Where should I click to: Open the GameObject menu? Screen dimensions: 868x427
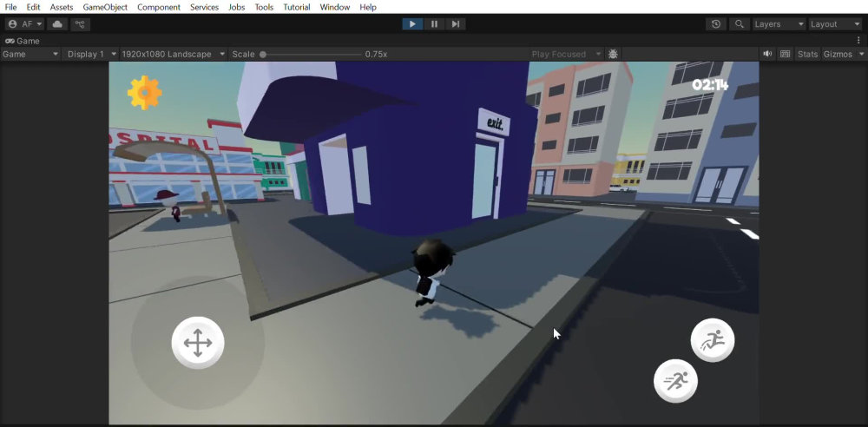(x=105, y=7)
